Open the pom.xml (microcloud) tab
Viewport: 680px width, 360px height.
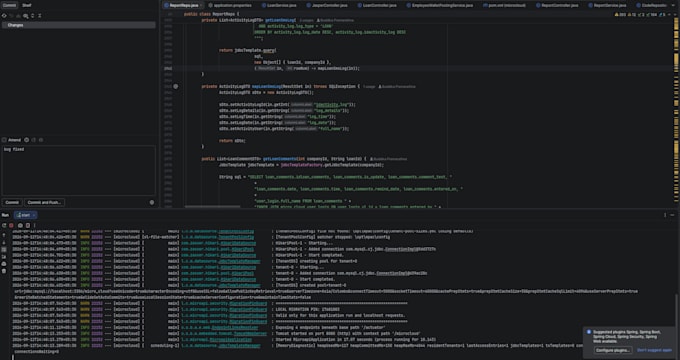tap(504, 5)
